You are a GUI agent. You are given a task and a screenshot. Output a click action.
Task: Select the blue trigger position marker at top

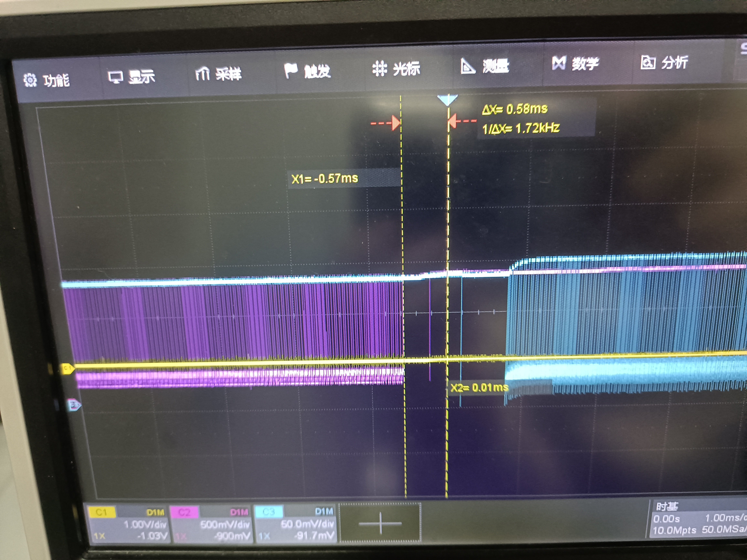pos(447,100)
